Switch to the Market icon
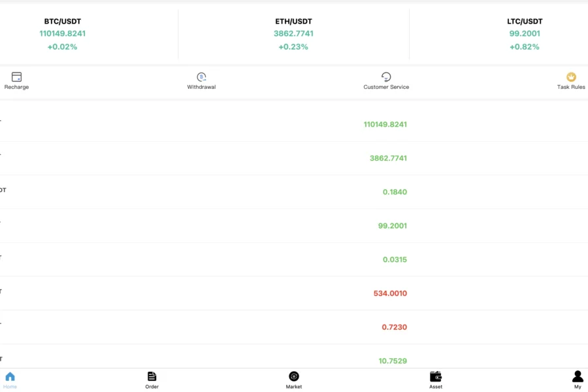 [294, 376]
